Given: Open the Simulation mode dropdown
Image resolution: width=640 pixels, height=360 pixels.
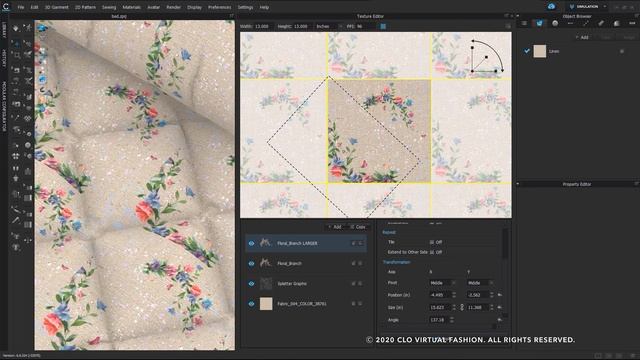Looking at the screenshot, I should click(x=587, y=7).
